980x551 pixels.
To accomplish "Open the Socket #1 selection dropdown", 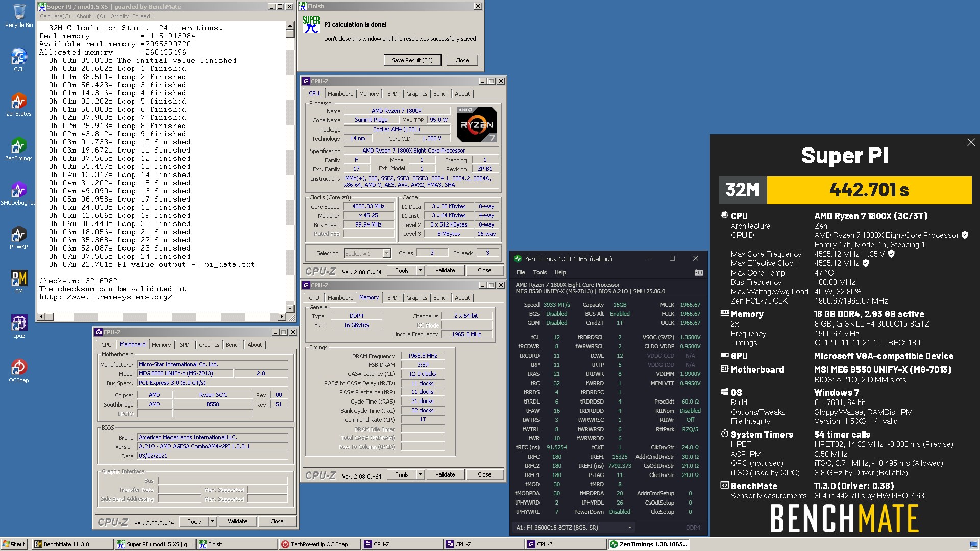I will (x=386, y=253).
